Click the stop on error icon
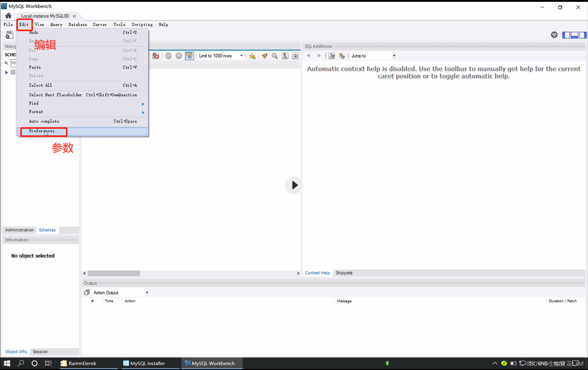 pos(156,56)
